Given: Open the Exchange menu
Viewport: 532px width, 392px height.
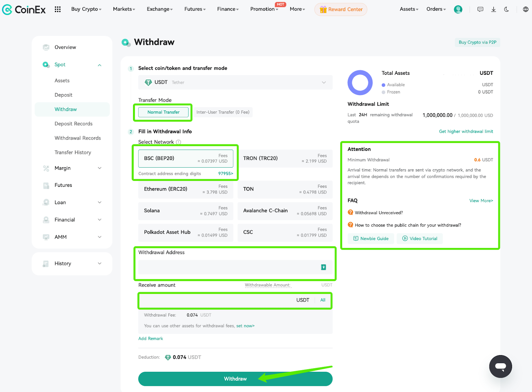Looking at the screenshot, I should pos(160,9).
